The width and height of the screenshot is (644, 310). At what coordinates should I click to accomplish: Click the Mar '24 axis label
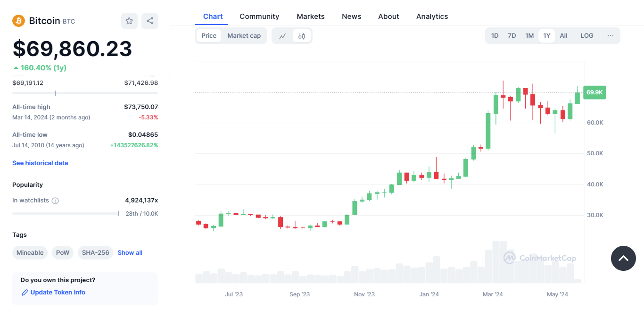click(x=493, y=294)
